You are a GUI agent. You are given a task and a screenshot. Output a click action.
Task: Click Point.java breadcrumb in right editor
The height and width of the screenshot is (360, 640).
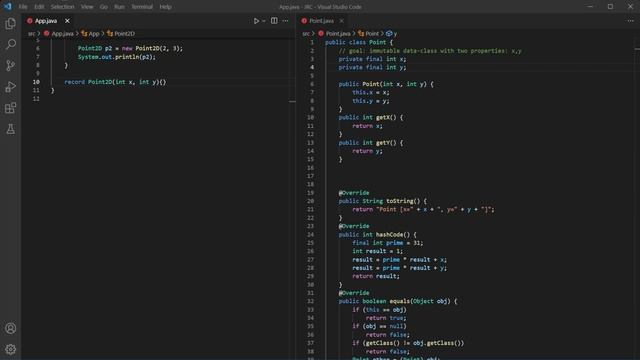334,34
